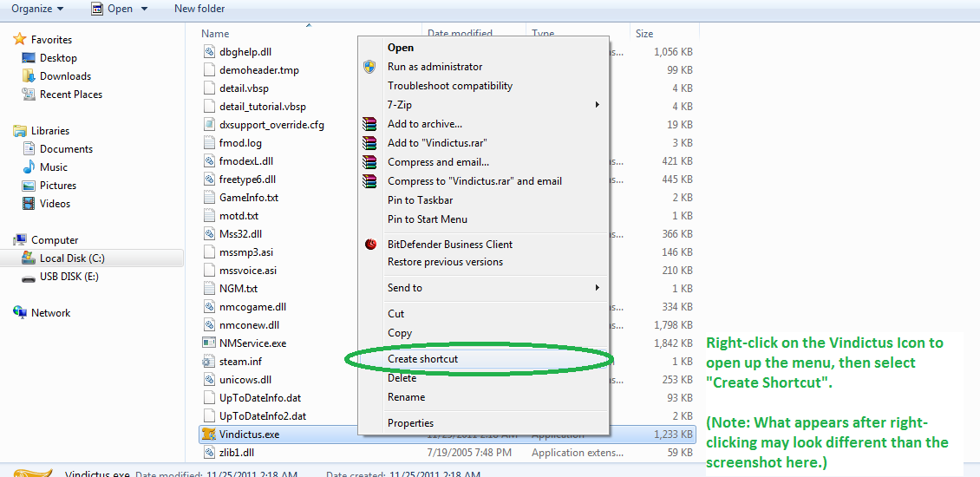Click the New folder button
Viewport: 980px width, 477px height.
click(199, 9)
